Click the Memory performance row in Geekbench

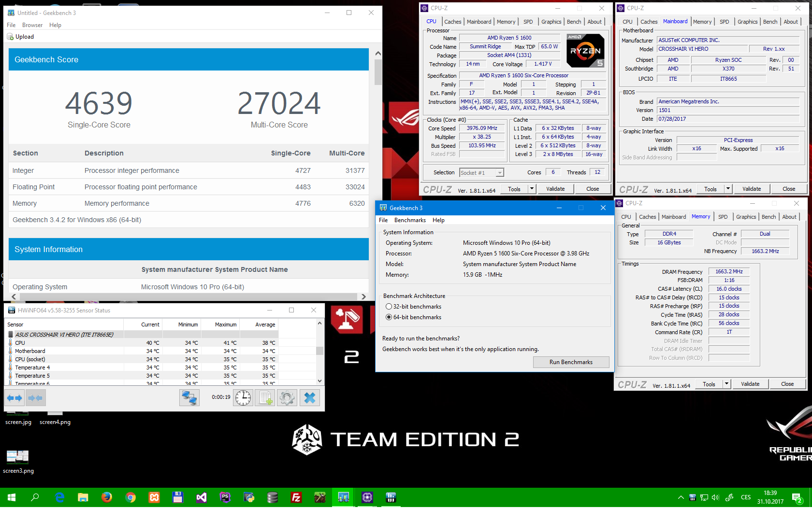(188, 203)
